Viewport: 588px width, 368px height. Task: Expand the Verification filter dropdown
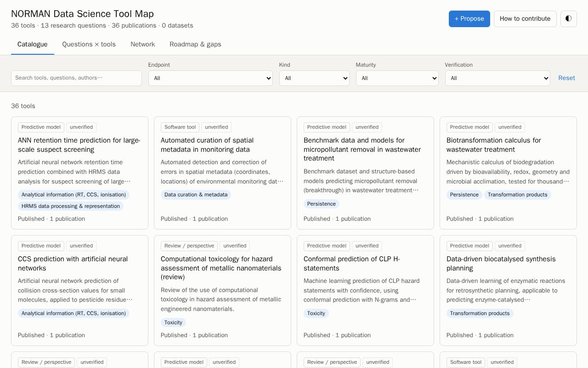[x=498, y=78]
